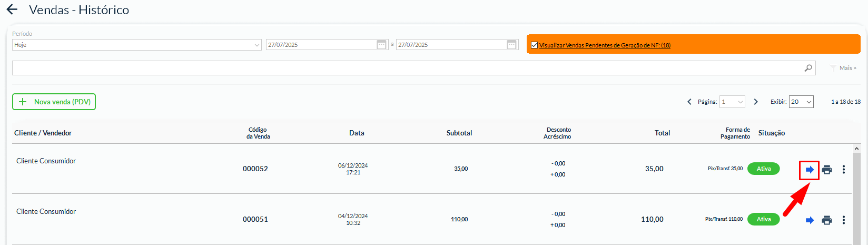The height and width of the screenshot is (245, 868).
Task: Click the blue arrow for sale 000052
Action: click(810, 170)
